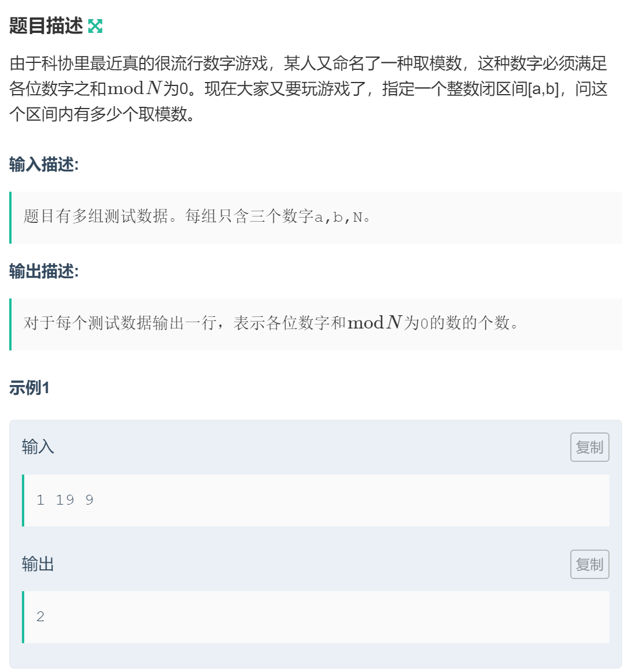This screenshot has height=672, width=632.
Task: Click the 题目描述 heading
Action: pyautogui.click(x=46, y=26)
